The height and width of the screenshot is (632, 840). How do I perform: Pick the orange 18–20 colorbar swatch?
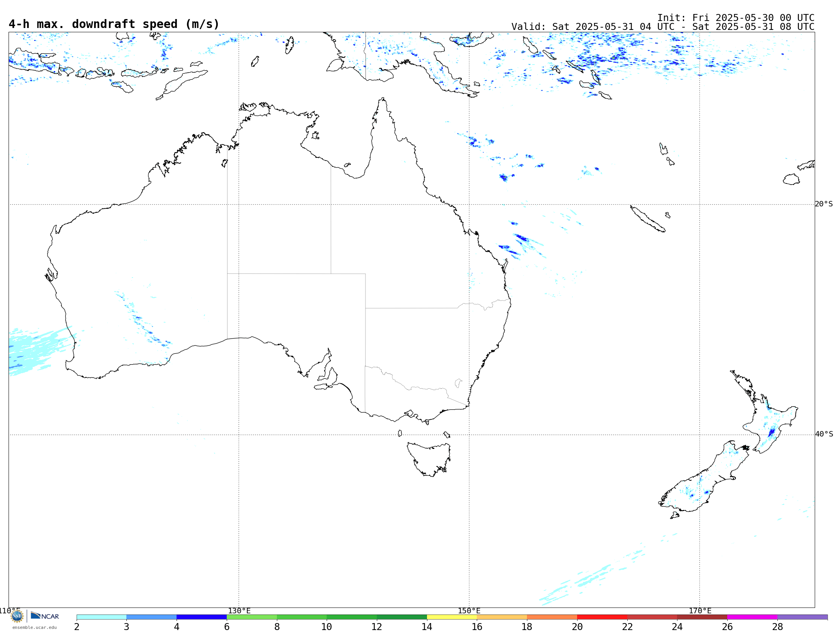pyautogui.click(x=552, y=617)
